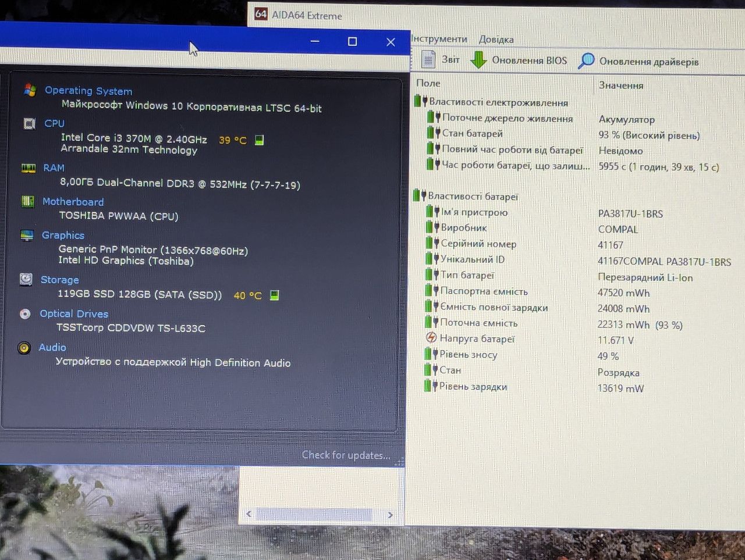Click the text Intel Core i3 370M @ 2.40GHz
Screen dimensions: 745x560
tap(134, 138)
